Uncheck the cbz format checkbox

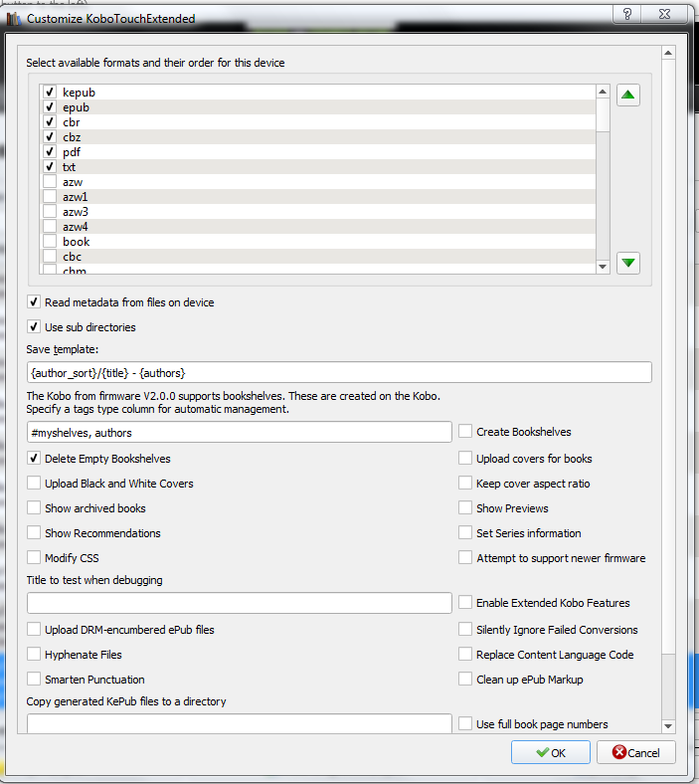pyautogui.click(x=50, y=137)
